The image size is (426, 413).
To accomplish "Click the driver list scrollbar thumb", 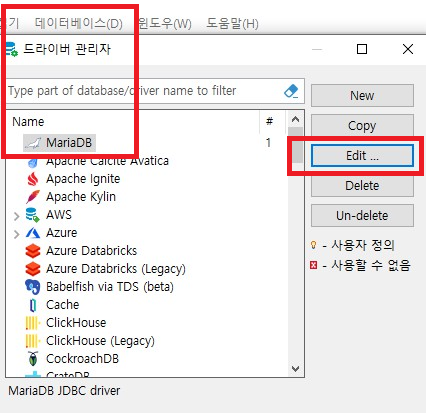I will click(295, 145).
